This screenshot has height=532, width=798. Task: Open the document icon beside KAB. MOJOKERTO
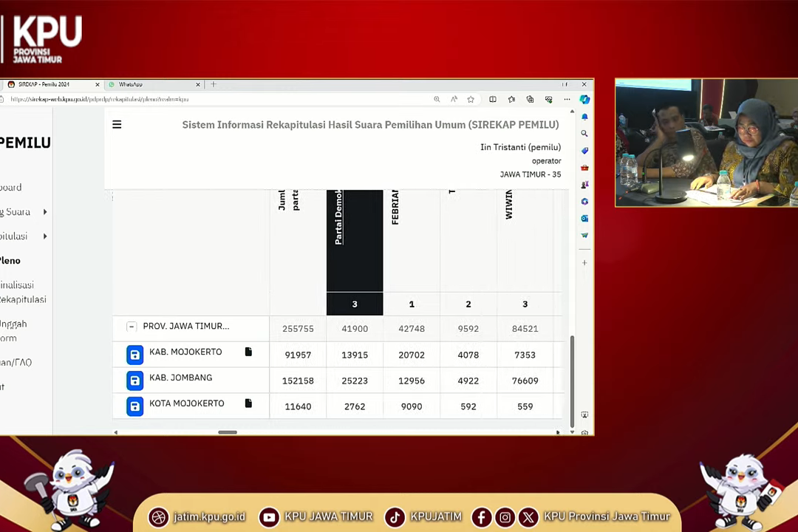click(x=248, y=352)
